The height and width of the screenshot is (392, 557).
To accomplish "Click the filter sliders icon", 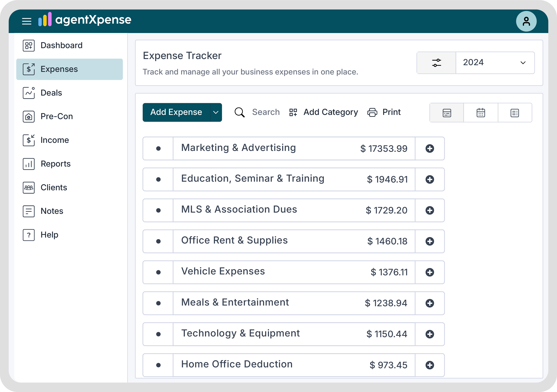I will click(436, 63).
